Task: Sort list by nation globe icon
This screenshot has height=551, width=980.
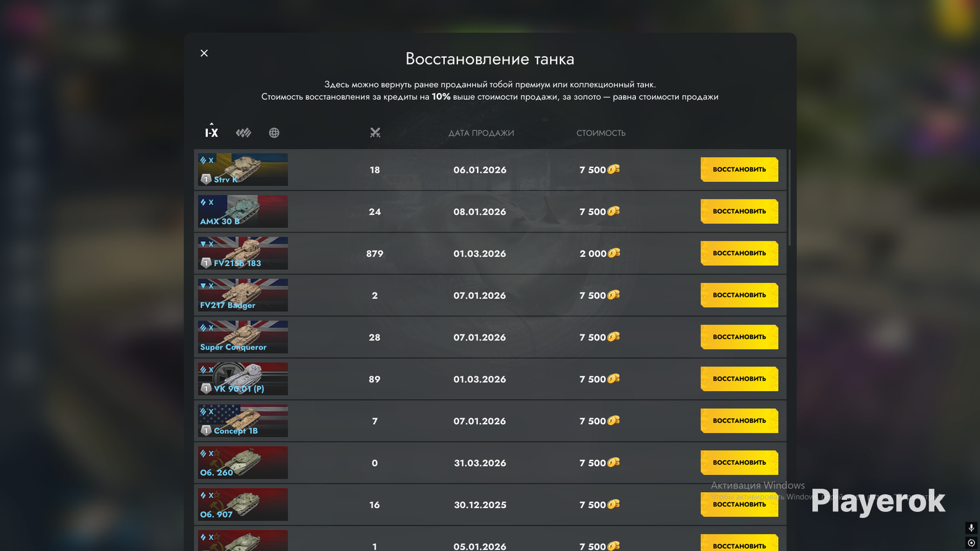Action: click(x=274, y=133)
